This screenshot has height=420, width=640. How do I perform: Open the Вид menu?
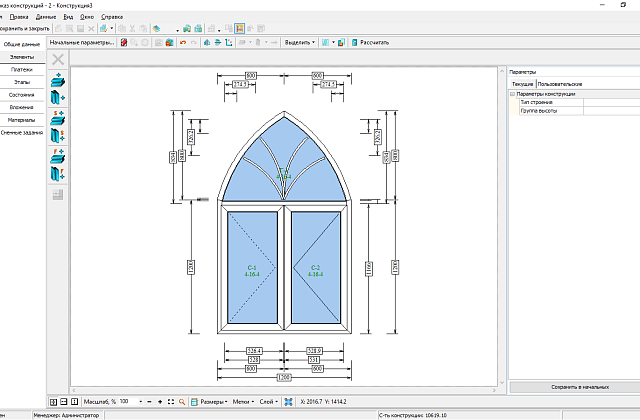point(68,17)
